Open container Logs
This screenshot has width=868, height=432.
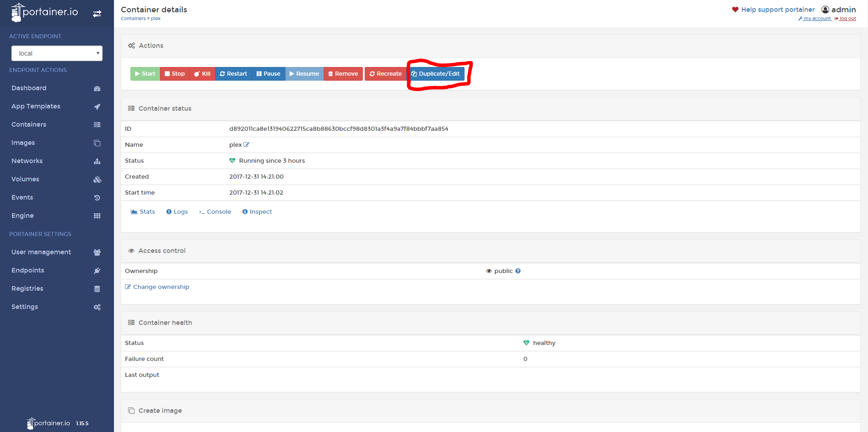tap(177, 212)
